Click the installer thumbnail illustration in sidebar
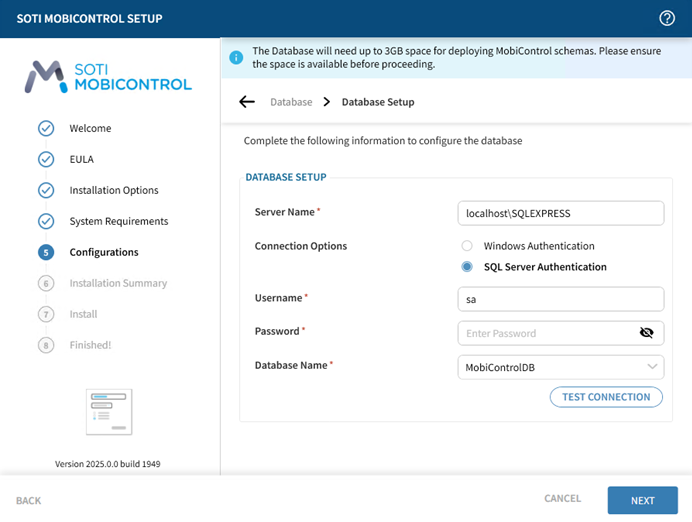This screenshot has width=692, height=522. 109,411
